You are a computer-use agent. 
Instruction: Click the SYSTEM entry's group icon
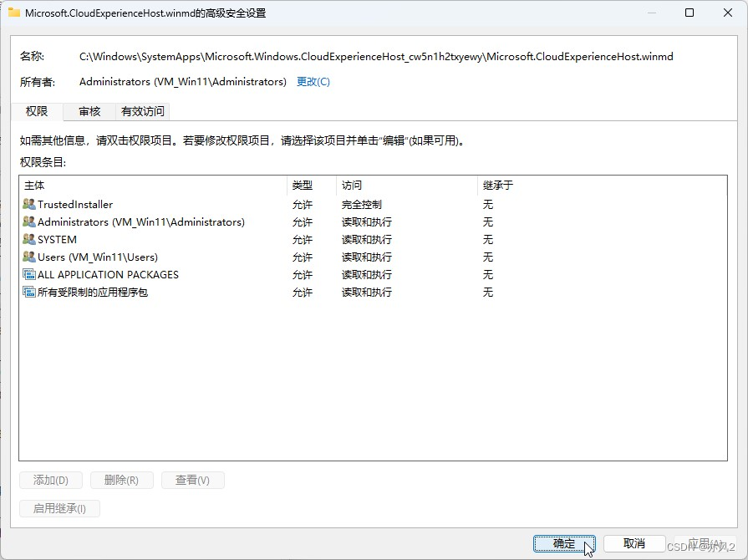(x=29, y=239)
